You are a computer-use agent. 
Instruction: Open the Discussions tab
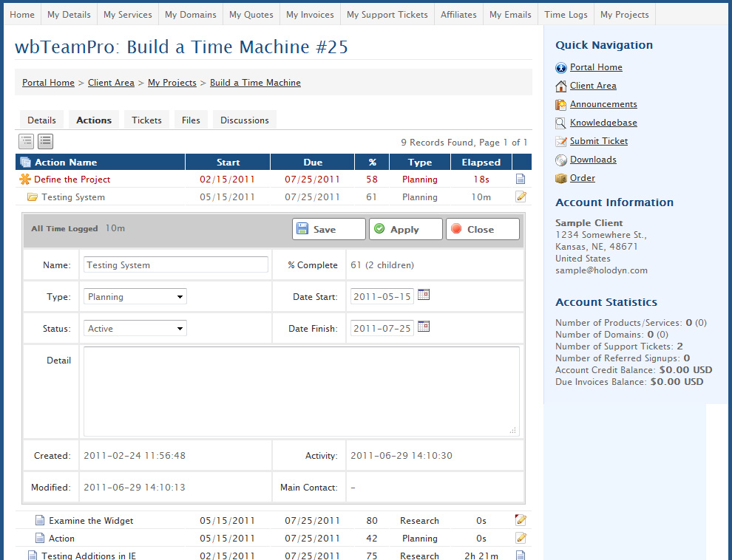[x=245, y=120]
